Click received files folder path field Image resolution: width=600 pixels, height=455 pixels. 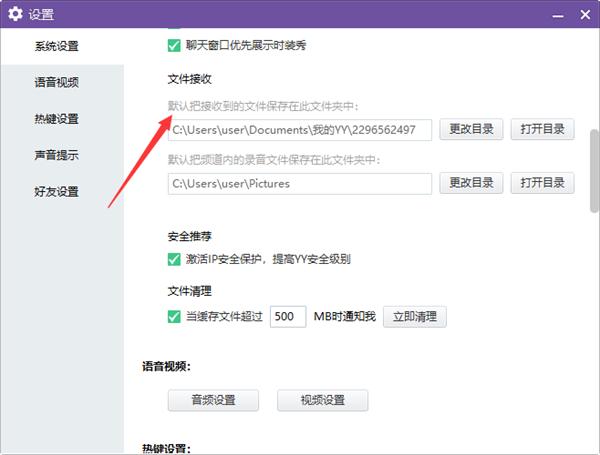(300, 130)
